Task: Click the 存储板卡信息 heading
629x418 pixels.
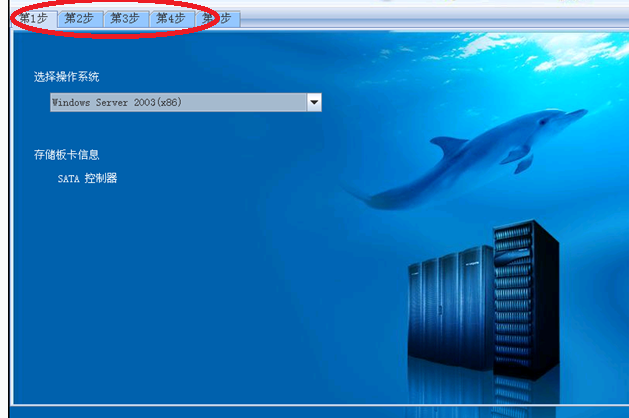Action: coord(67,154)
